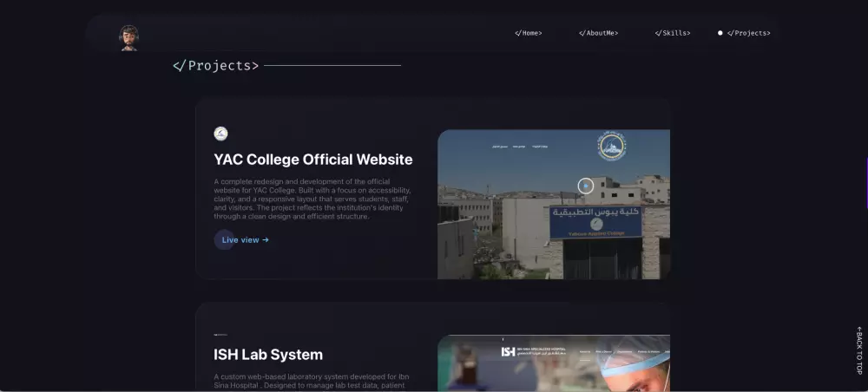Viewport: 868px width, 392px height.
Task: Open the </Home> nav link
Action: (x=528, y=33)
